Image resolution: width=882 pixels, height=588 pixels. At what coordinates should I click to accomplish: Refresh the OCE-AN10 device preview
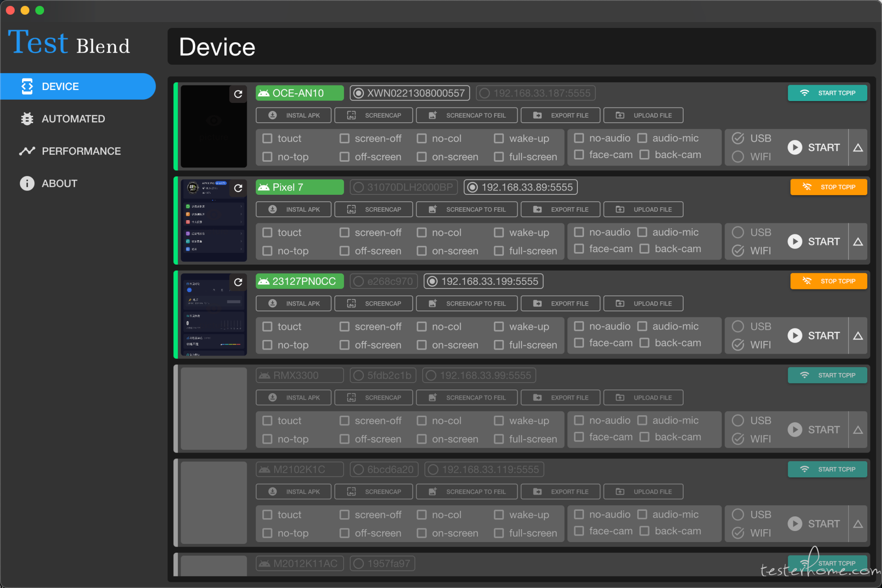[x=238, y=94]
